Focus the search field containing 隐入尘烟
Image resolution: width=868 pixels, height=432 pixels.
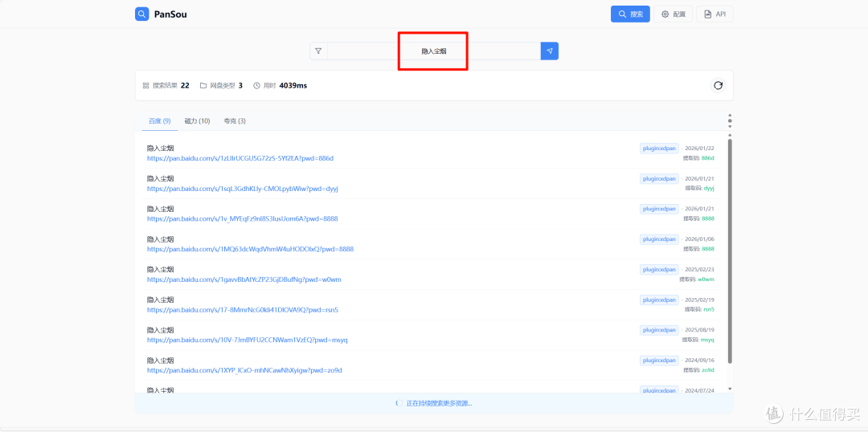click(x=434, y=51)
